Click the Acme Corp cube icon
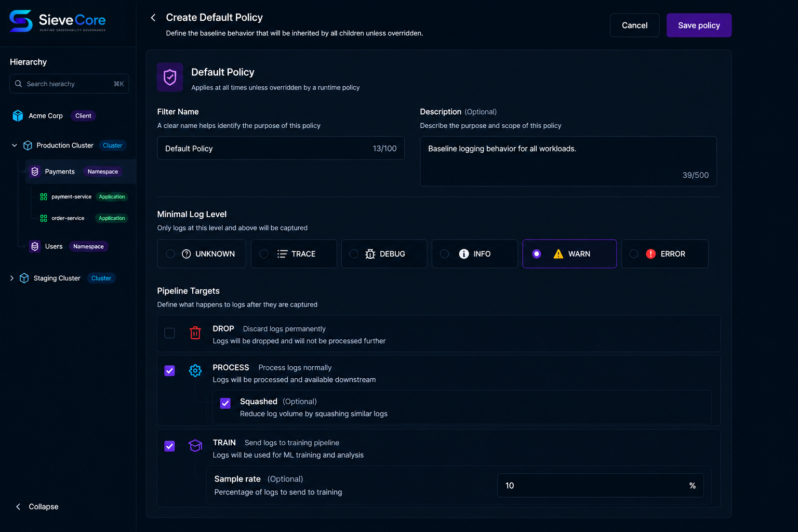 (x=18, y=116)
